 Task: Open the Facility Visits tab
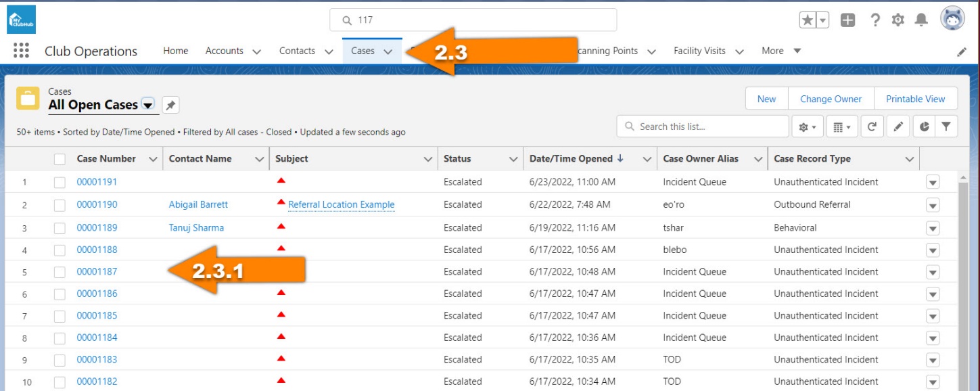(699, 51)
